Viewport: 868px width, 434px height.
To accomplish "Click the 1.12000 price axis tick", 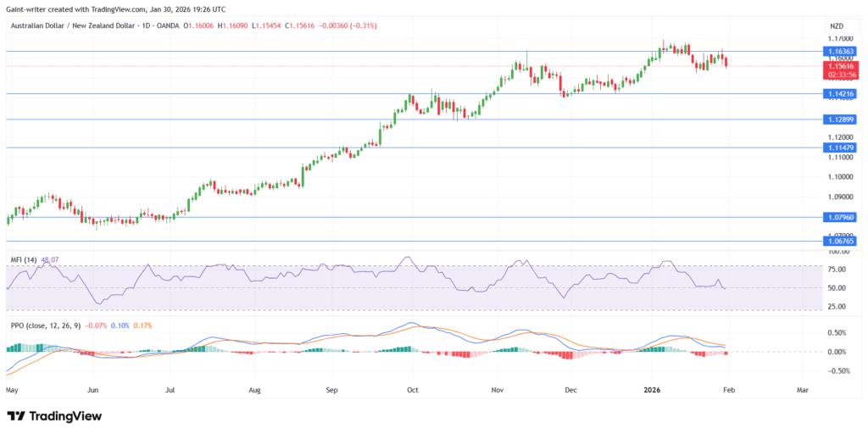I will pos(842,137).
